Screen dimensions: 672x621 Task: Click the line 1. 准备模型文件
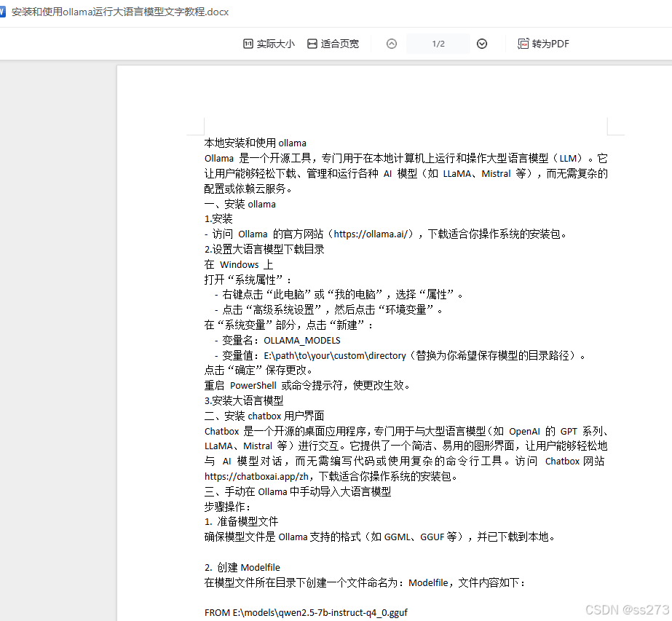pos(241,521)
